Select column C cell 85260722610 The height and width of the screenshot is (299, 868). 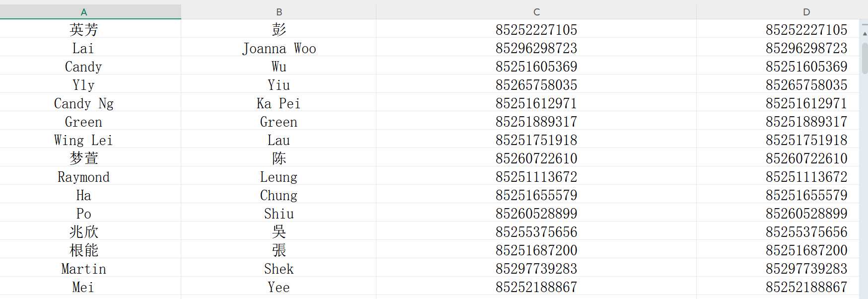point(536,158)
